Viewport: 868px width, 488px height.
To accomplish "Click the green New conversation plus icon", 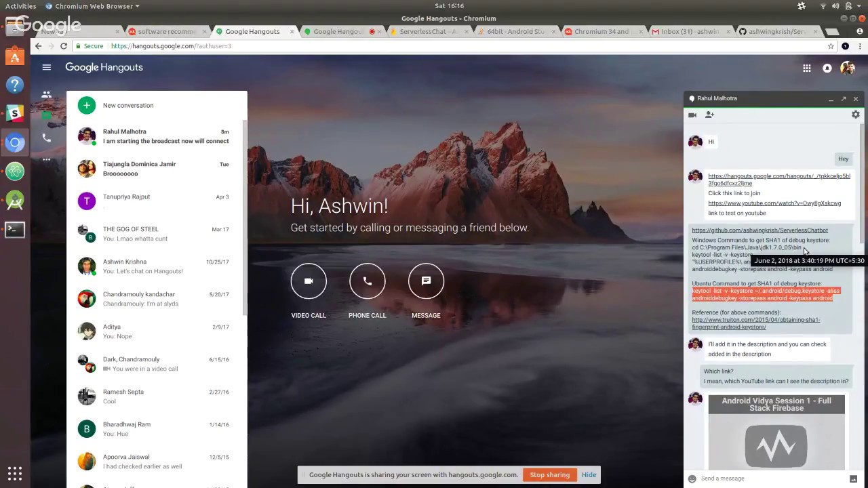I will pyautogui.click(x=86, y=105).
